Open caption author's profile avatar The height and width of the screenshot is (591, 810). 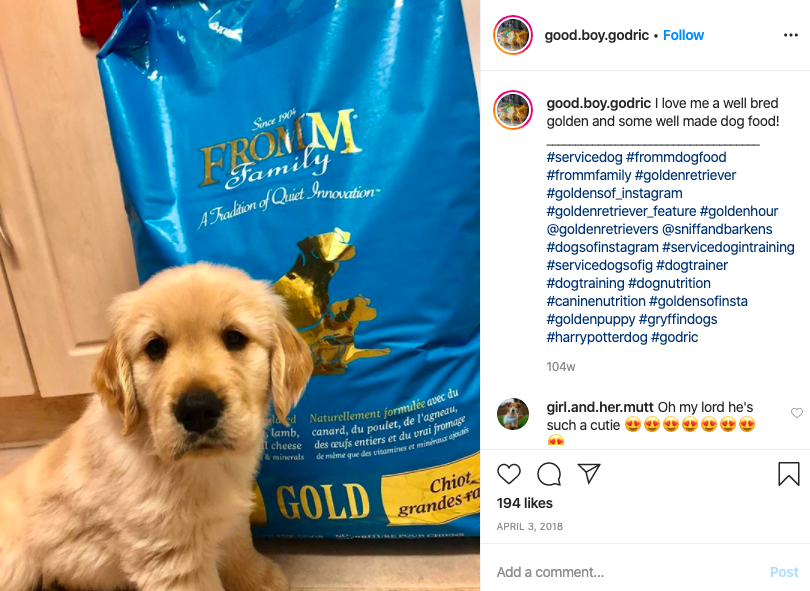(x=512, y=110)
